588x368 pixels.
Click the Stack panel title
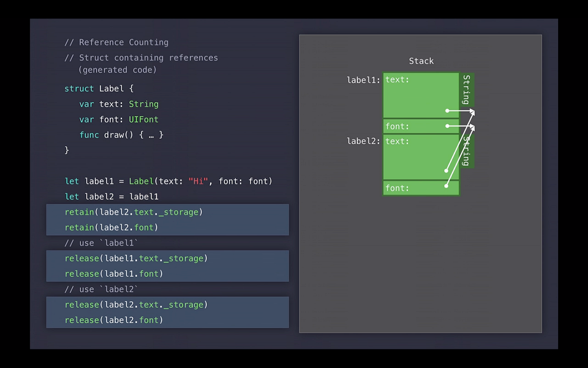click(421, 61)
